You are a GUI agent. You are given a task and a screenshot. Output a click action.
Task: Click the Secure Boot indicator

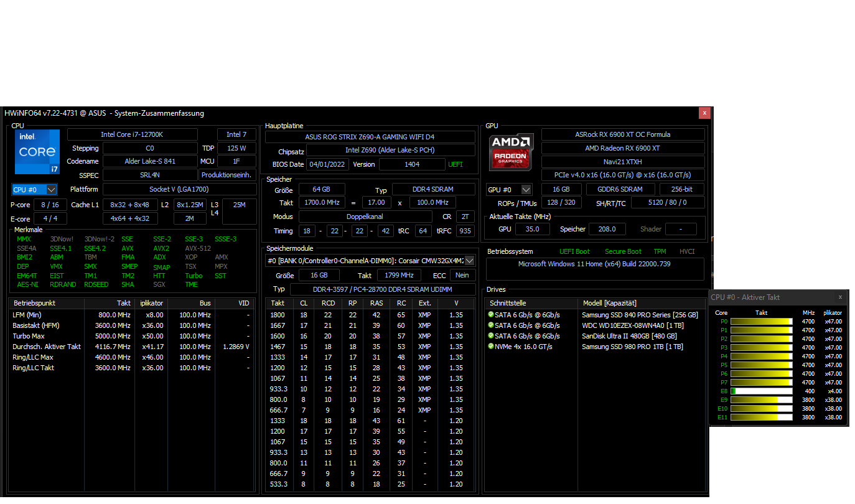click(623, 251)
